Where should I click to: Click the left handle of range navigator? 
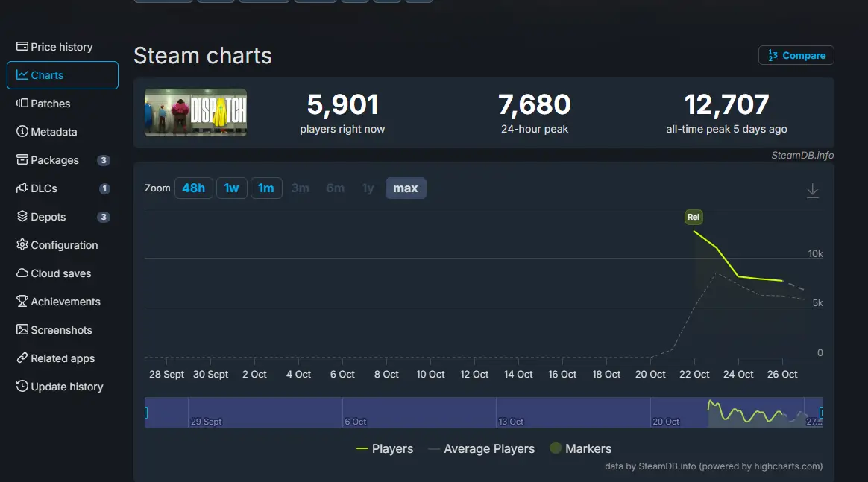[x=145, y=412]
